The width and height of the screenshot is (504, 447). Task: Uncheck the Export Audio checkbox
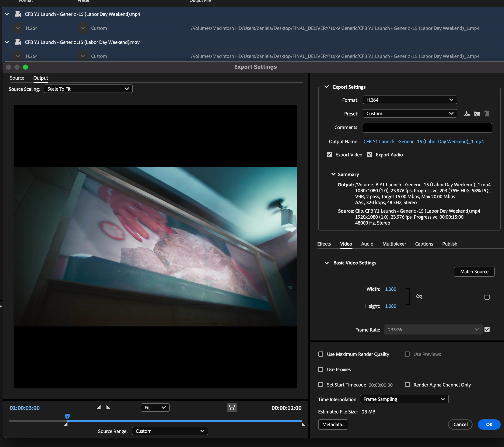pos(369,155)
